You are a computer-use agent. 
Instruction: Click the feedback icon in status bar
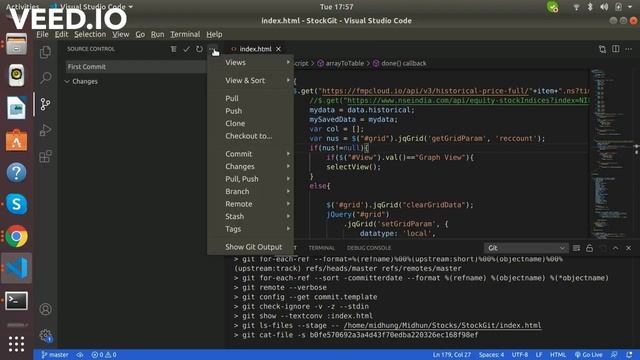[614, 355]
